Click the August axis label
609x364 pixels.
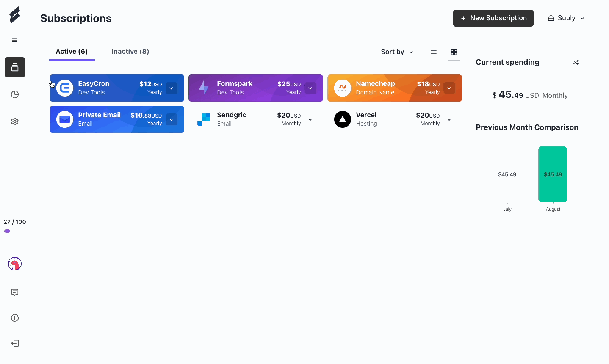point(553,209)
